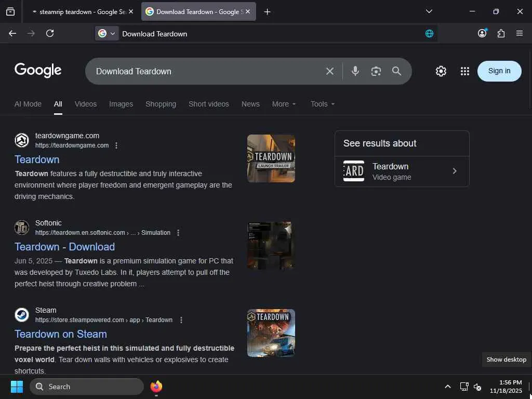The width and height of the screenshot is (532, 399).
Task: Click the Steam site favicon
Action: point(22,315)
